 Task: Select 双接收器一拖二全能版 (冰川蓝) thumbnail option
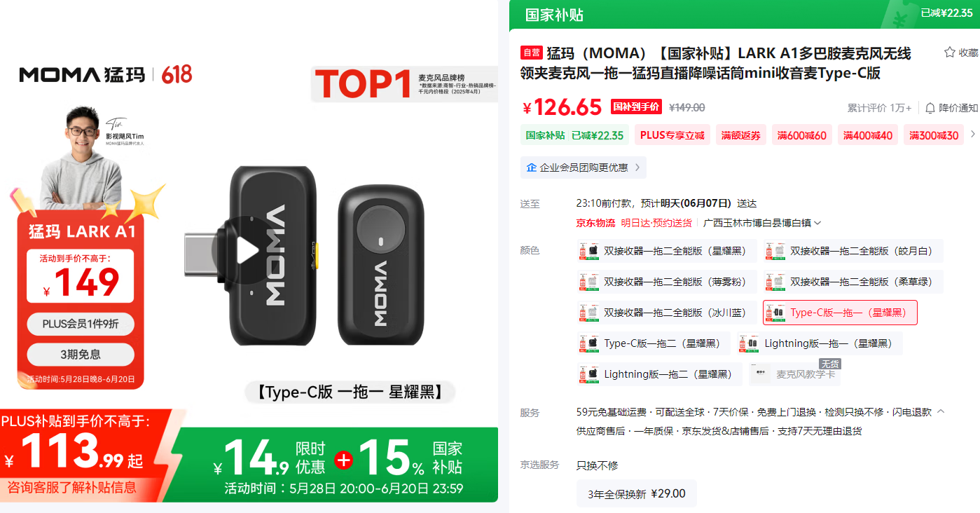667,313
